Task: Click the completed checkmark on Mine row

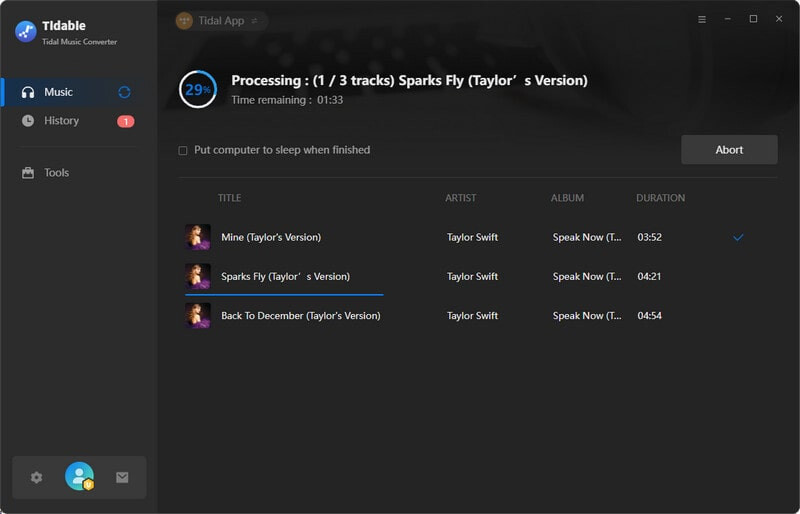Action: pyautogui.click(x=738, y=237)
